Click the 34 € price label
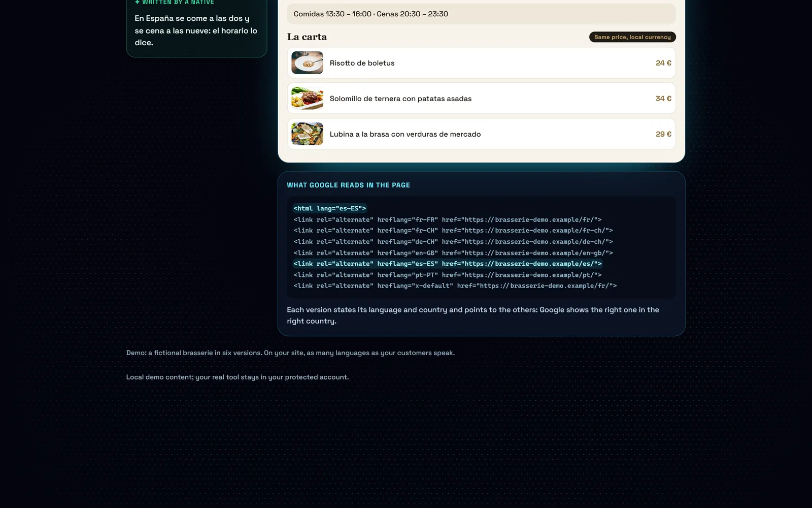Screen dimensions: 812x508 (663, 99)
